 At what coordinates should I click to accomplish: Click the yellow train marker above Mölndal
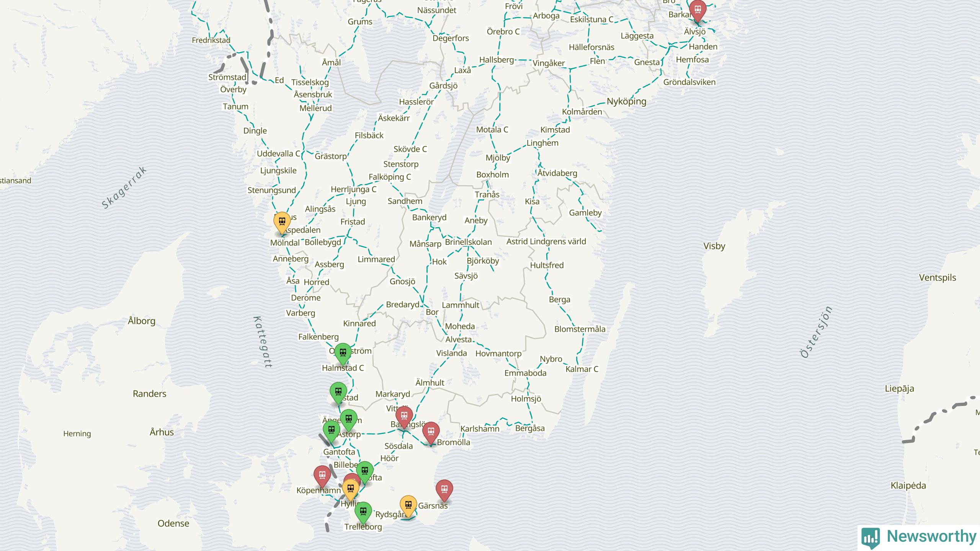(282, 222)
